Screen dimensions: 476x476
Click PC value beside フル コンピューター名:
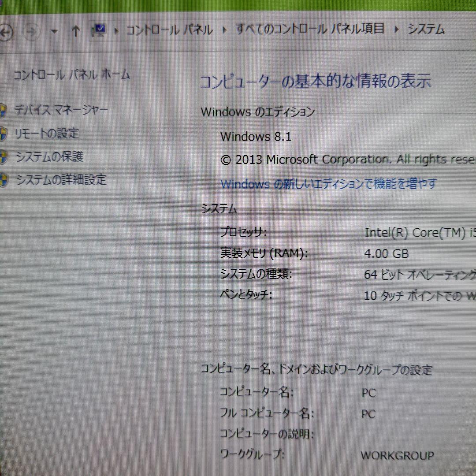pyautogui.click(x=368, y=414)
